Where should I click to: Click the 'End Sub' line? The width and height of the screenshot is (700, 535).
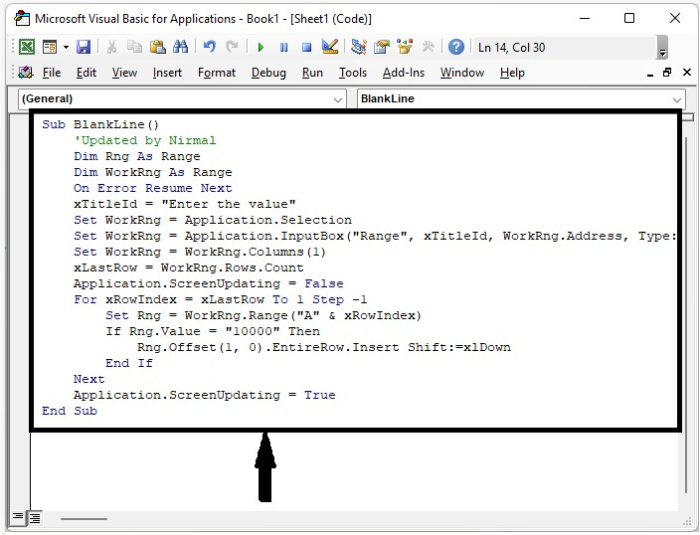pyautogui.click(x=70, y=411)
